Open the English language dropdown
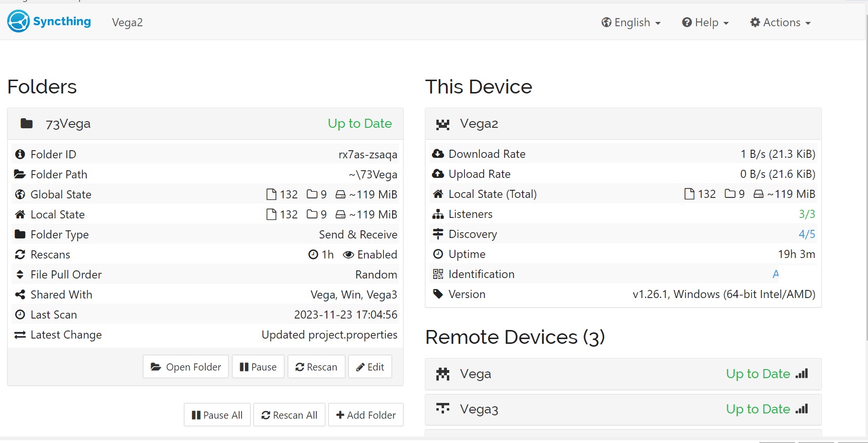Viewport: 868px width, 443px height. point(631,22)
